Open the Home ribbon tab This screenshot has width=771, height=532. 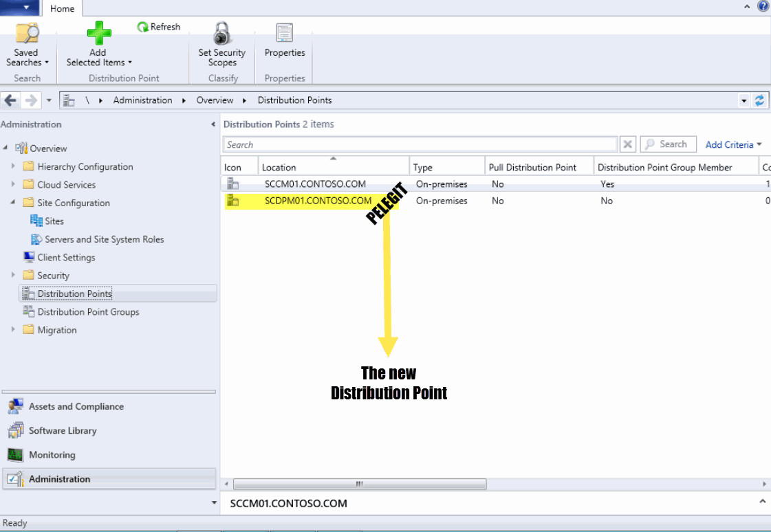[62, 8]
